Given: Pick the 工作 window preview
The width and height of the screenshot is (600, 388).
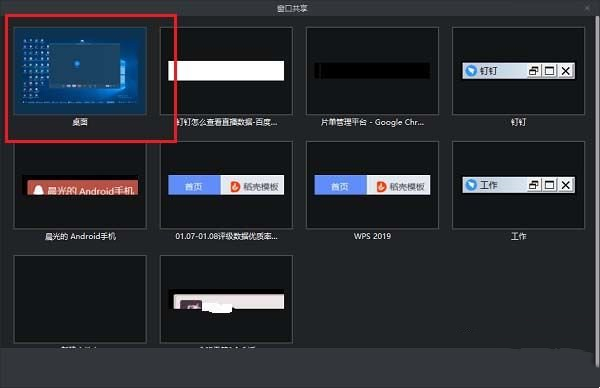Looking at the screenshot, I should 518,185.
